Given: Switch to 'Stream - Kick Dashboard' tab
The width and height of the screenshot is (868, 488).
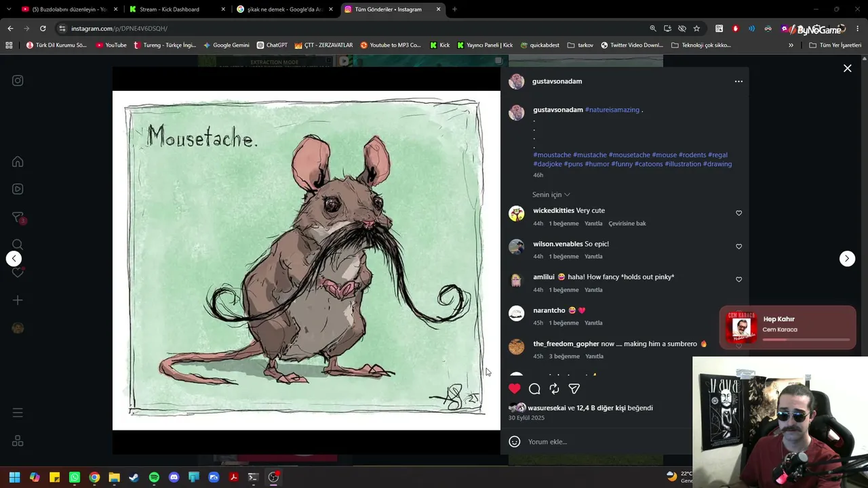Looking at the screenshot, I should (x=176, y=9).
